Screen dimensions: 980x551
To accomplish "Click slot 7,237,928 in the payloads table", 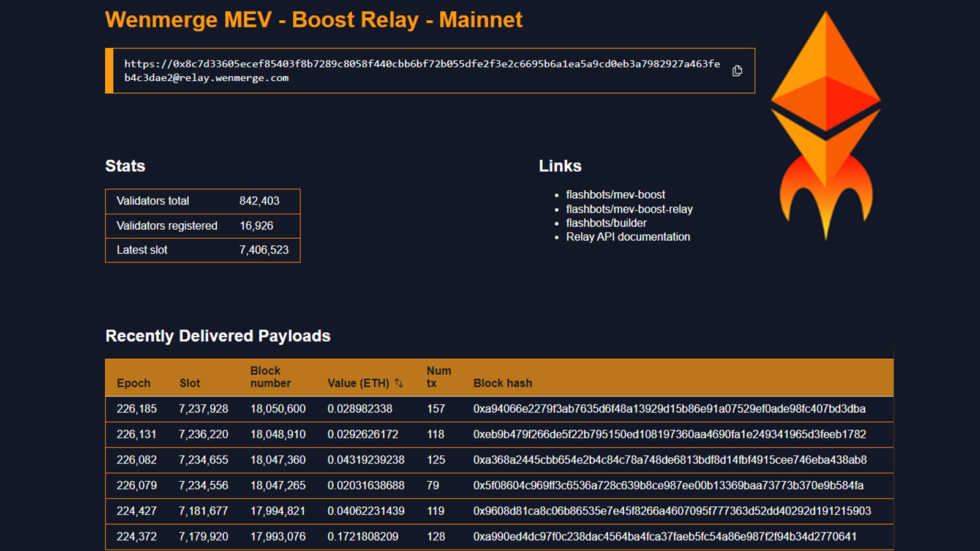I will tap(203, 409).
